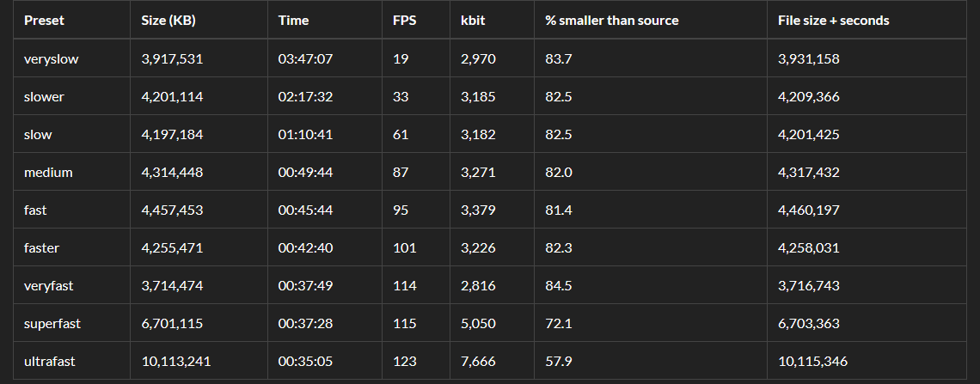Viewport: 980px width, 384px height.
Task: Click the slower preset row label
Action: point(44,97)
